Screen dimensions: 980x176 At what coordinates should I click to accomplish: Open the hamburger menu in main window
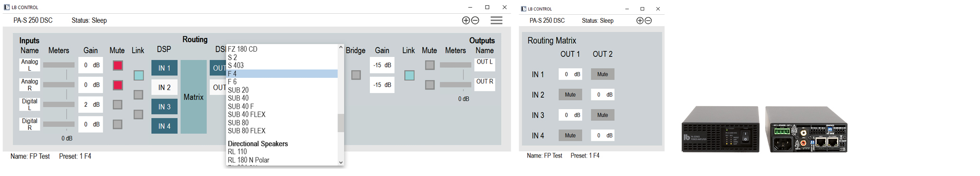coord(496,20)
